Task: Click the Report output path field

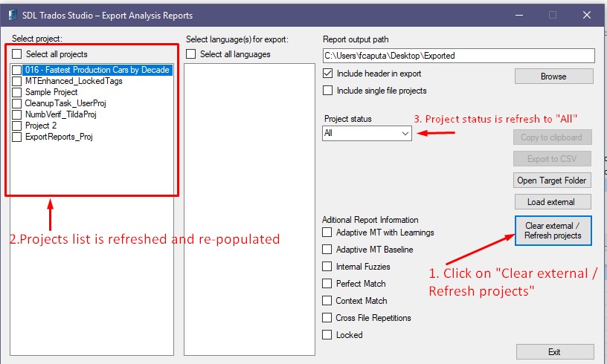Action: point(459,56)
